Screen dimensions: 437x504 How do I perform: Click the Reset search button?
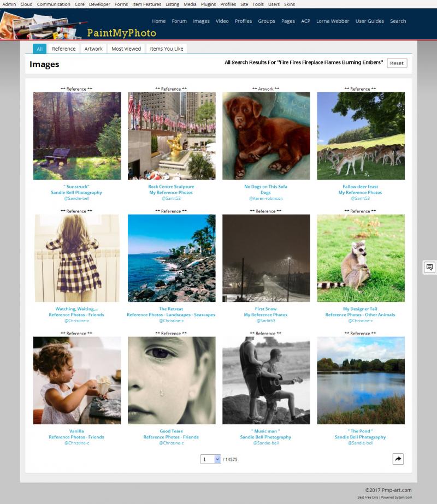(397, 63)
